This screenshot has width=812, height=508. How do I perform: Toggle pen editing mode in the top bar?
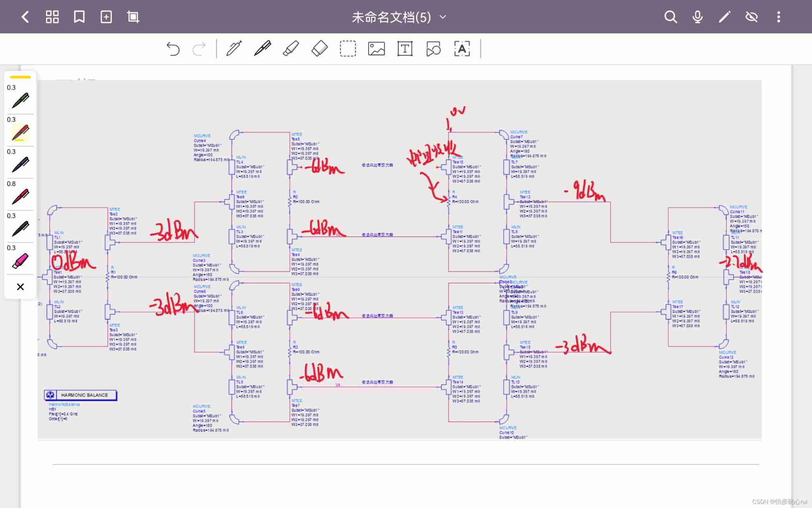pyautogui.click(x=724, y=17)
